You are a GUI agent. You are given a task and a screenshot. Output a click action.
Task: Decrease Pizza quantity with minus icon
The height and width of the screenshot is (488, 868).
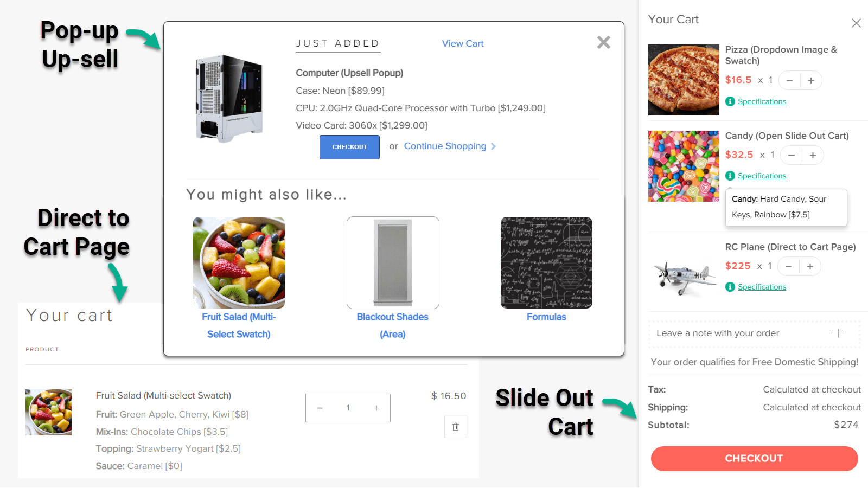tap(789, 81)
